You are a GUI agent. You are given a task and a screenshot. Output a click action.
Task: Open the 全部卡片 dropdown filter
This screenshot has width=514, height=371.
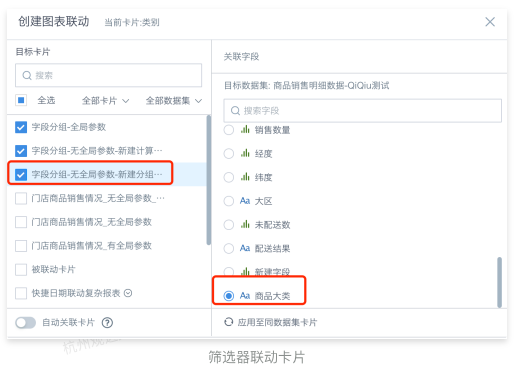click(105, 101)
